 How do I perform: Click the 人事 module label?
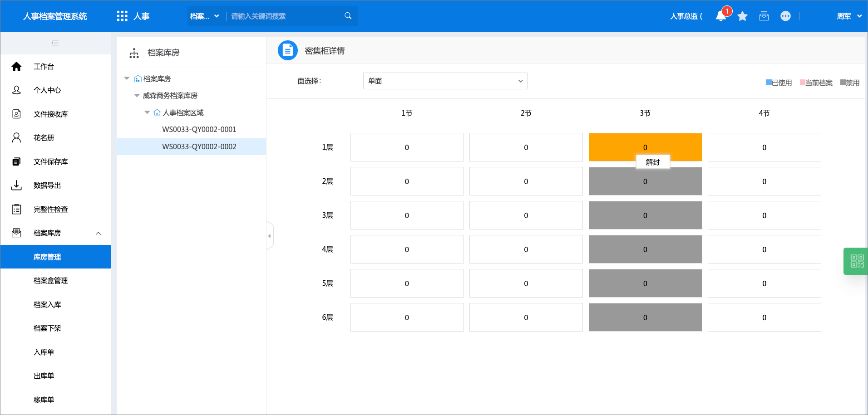[142, 16]
